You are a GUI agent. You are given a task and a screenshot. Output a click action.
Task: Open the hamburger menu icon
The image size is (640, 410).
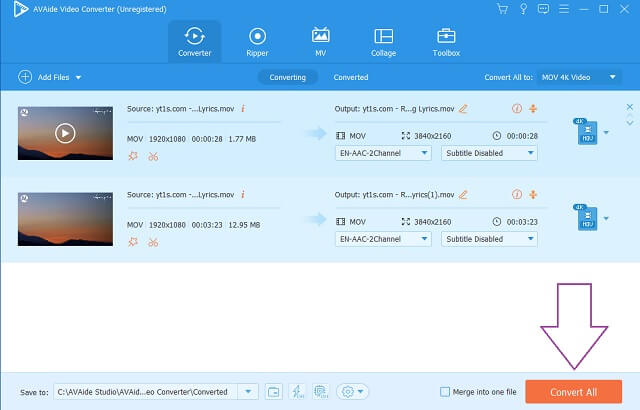click(564, 9)
